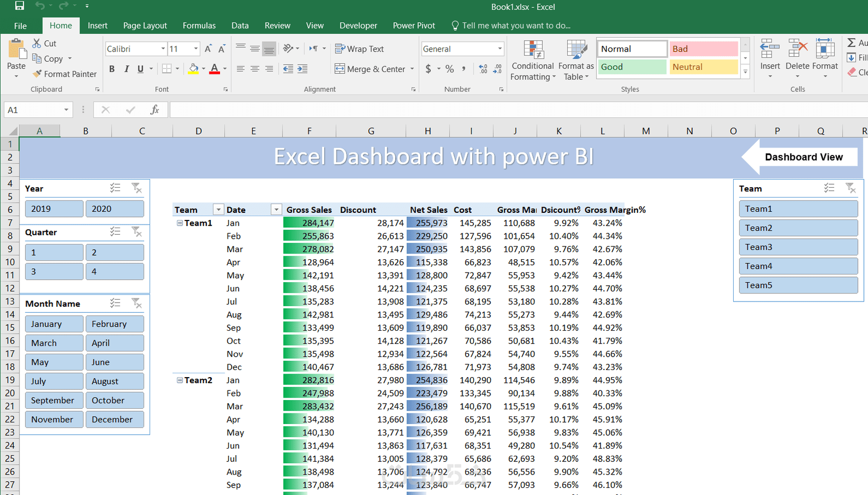Collapse the Team1 group
This screenshot has height=495, width=868.
180,223
